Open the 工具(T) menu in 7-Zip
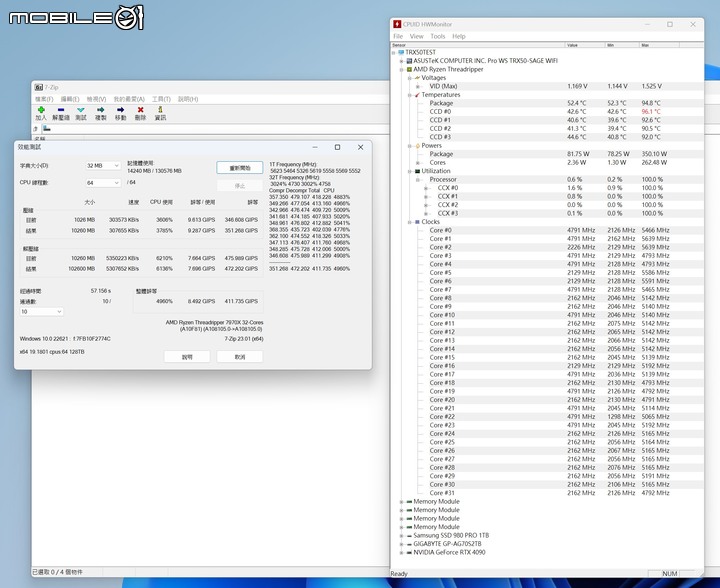The width and height of the screenshot is (720, 588). 161,99
